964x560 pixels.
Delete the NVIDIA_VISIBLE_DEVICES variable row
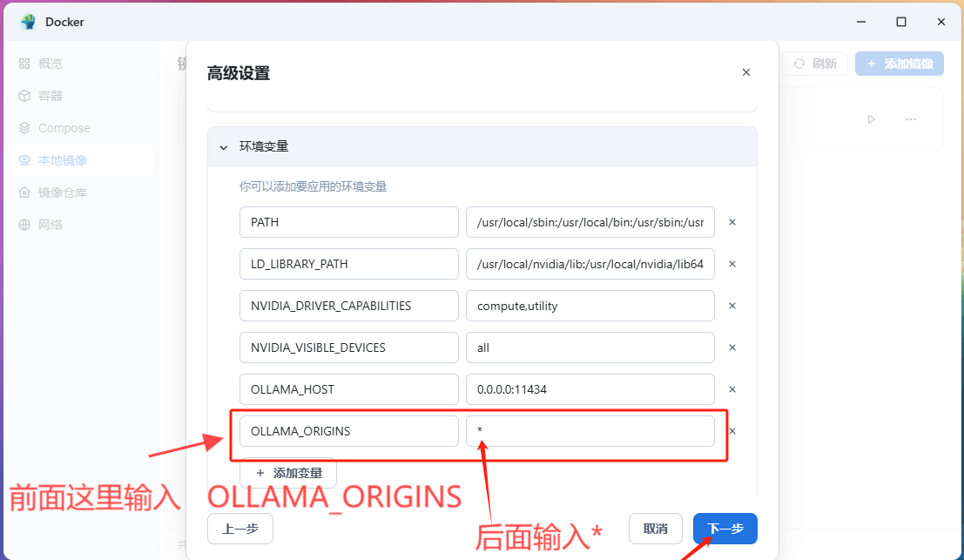click(732, 347)
